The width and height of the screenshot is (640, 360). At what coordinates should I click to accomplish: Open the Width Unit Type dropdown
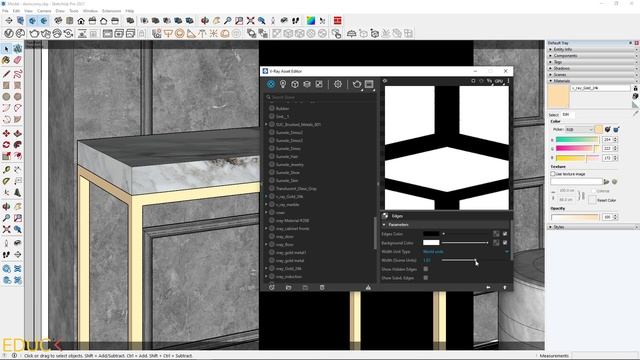coord(466,251)
